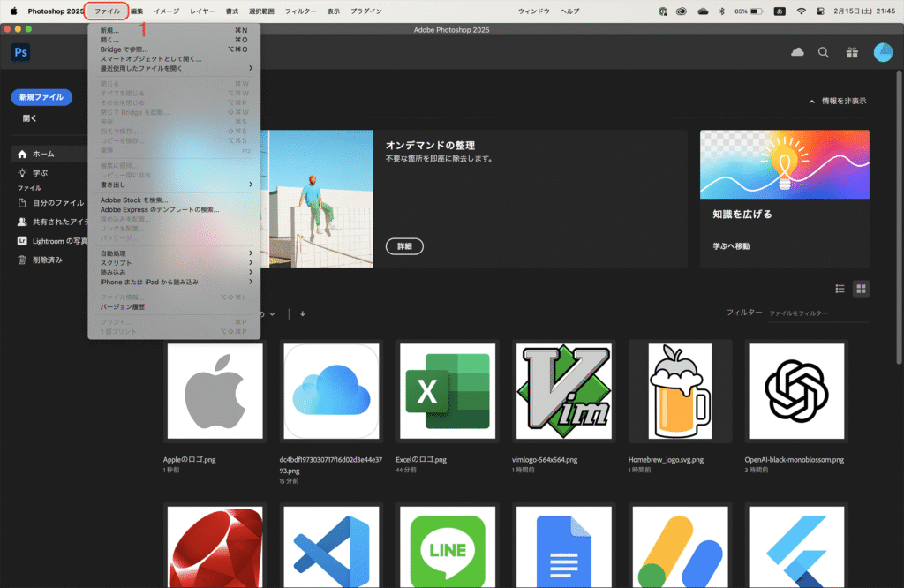Click the shared items people icon

tap(22, 222)
